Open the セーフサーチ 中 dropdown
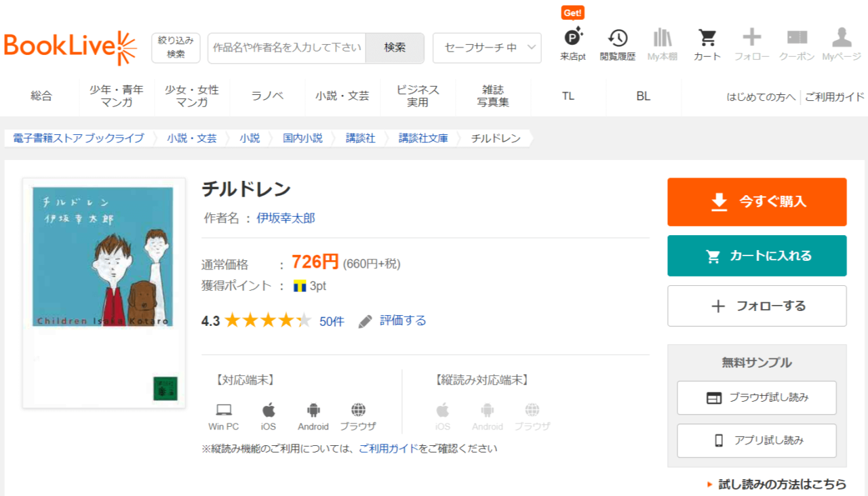 point(487,47)
